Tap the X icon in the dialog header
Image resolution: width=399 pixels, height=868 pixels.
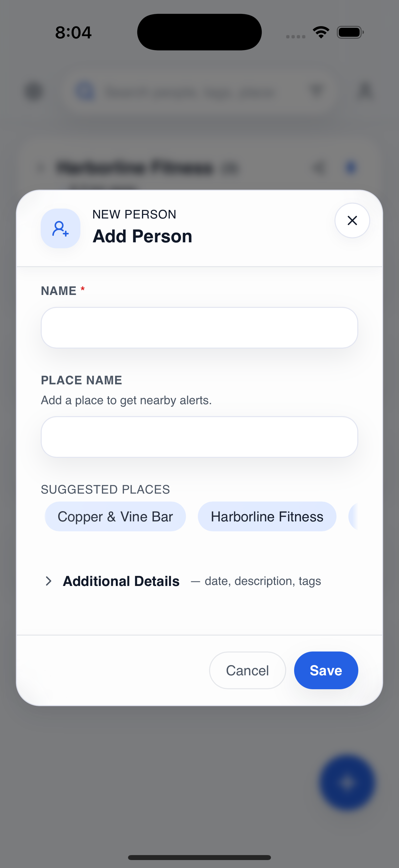pyautogui.click(x=352, y=220)
